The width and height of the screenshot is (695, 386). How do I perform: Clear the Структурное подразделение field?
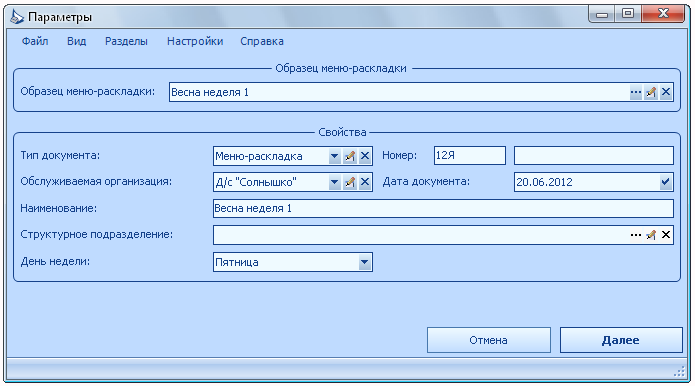click(x=666, y=235)
